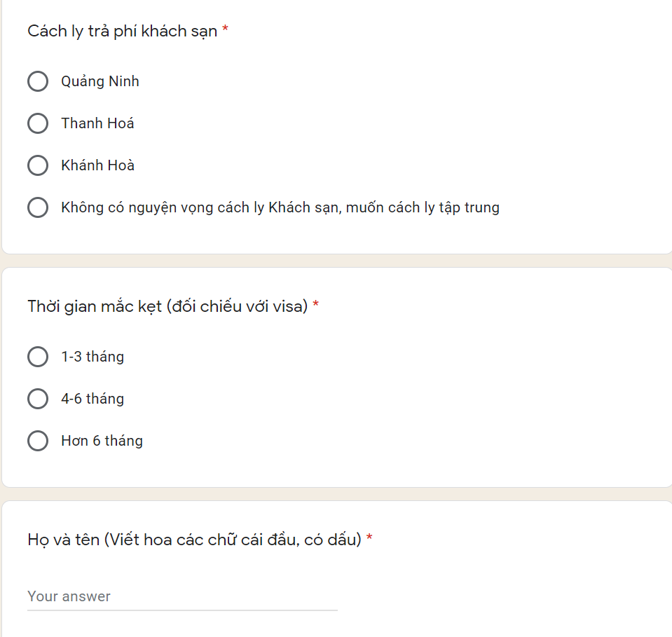Viewport: 672px width, 637px height.
Task: Click the Khánh Hoà option label
Action: (x=97, y=165)
